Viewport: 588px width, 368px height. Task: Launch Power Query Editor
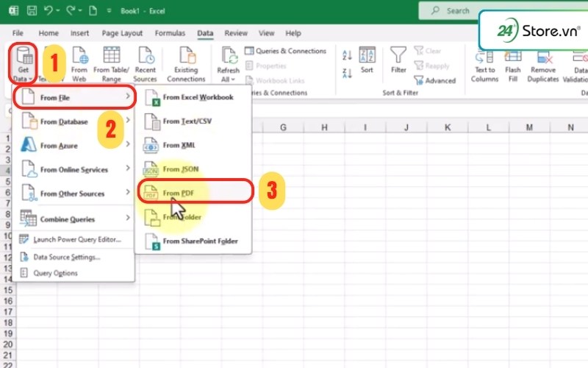(74, 240)
